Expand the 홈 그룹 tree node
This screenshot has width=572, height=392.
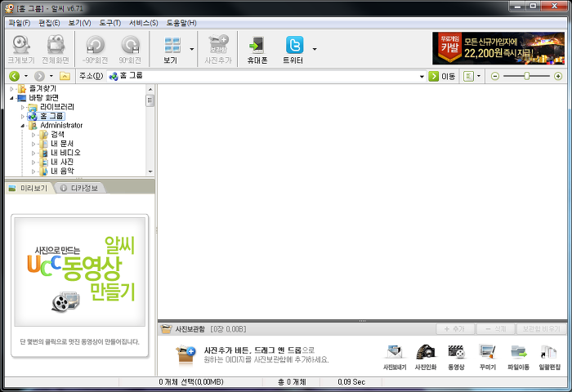coord(23,116)
